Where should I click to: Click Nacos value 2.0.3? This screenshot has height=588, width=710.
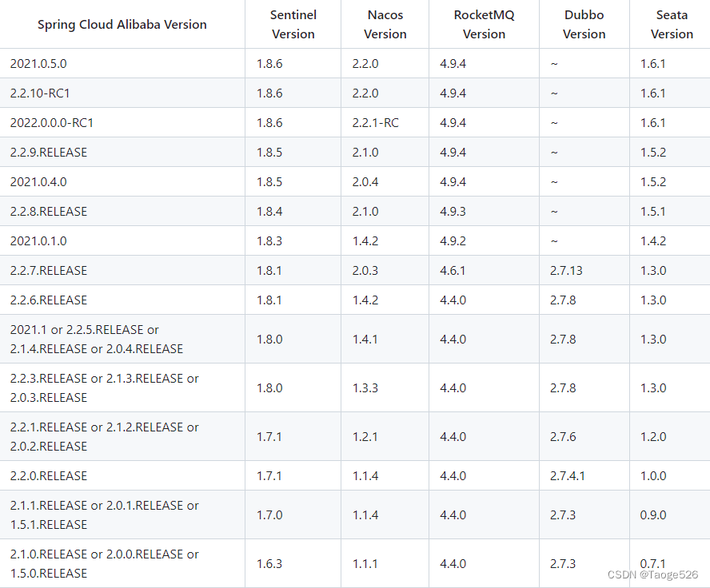coord(365,271)
